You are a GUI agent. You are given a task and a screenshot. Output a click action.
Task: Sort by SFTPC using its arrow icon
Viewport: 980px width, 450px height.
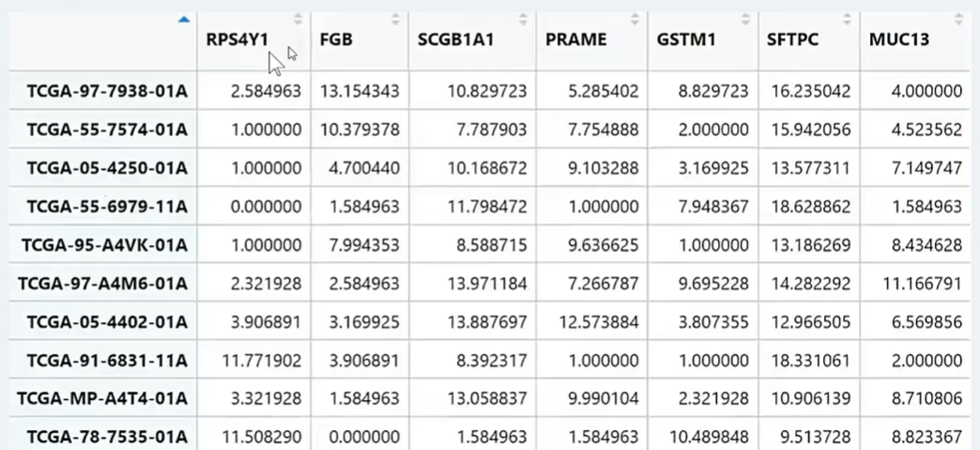point(847,20)
